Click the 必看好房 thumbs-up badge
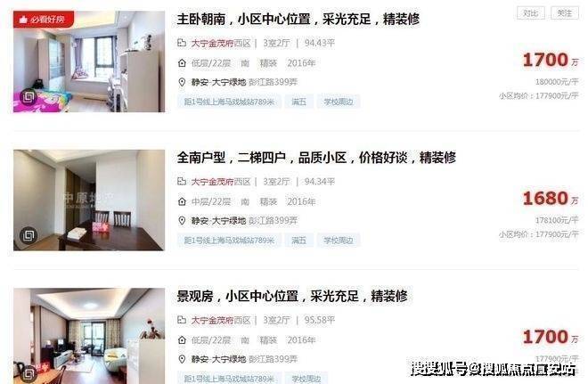The height and width of the screenshot is (384, 588). [43, 19]
